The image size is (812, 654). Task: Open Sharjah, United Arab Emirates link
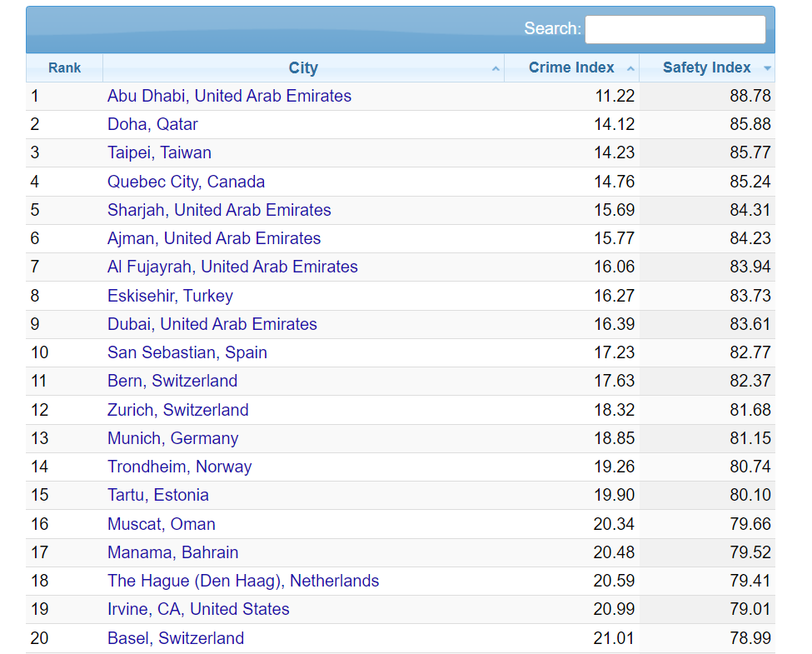pos(219,210)
